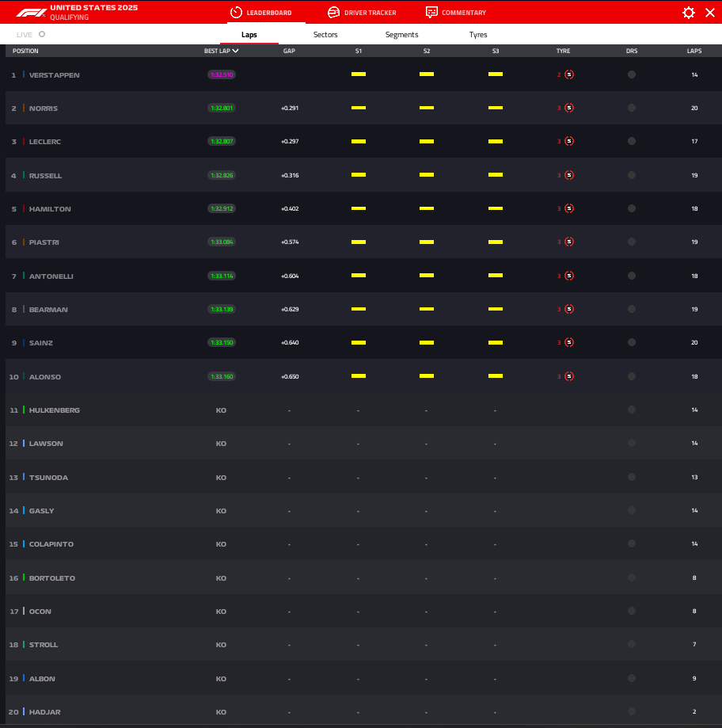Click Norris's soft tyre icon
Viewport: 722px width, 728px height.
(569, 109)
